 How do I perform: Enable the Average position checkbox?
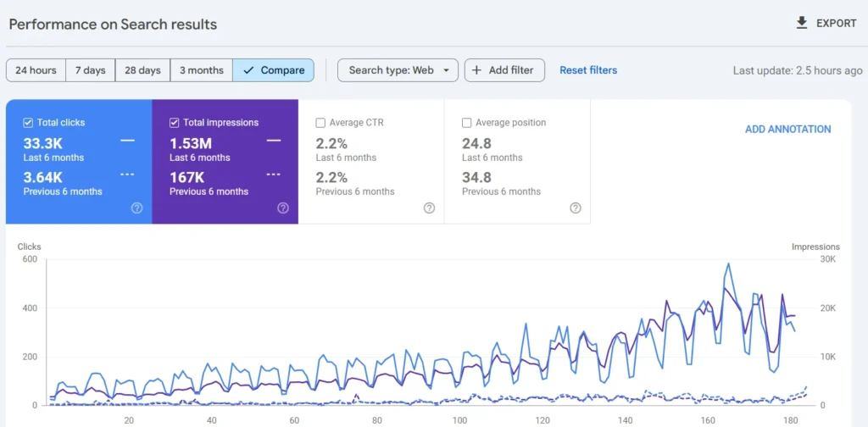click(467, 123)
